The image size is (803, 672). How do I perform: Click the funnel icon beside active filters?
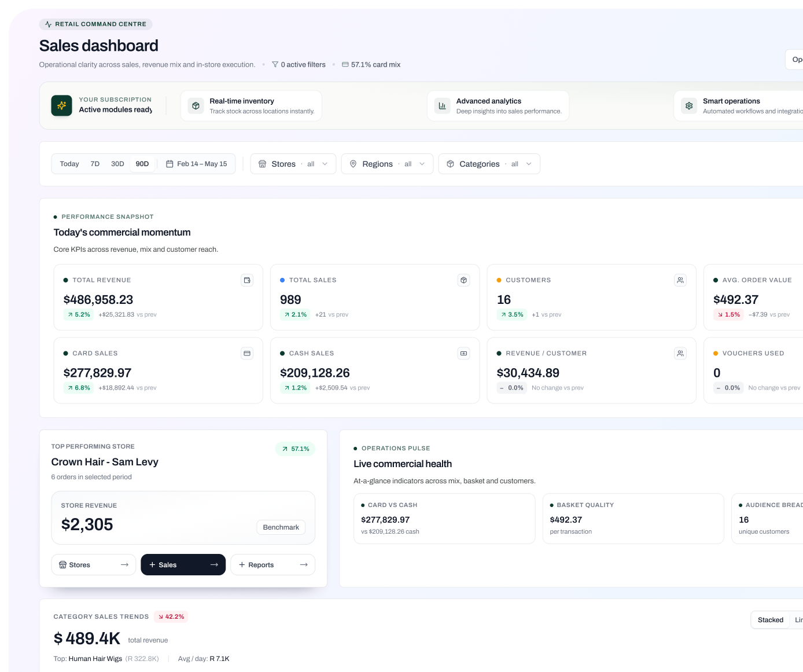click(275, 65)
